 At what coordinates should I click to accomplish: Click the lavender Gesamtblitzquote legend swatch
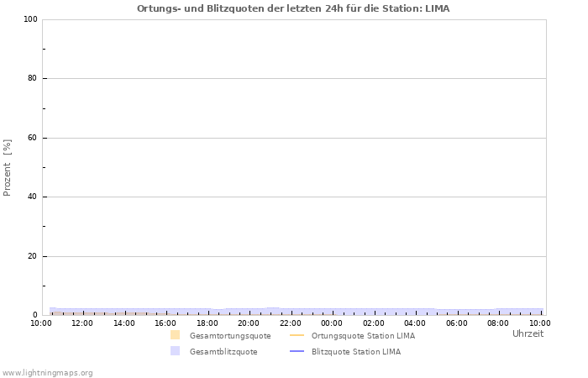click(175, 351)
